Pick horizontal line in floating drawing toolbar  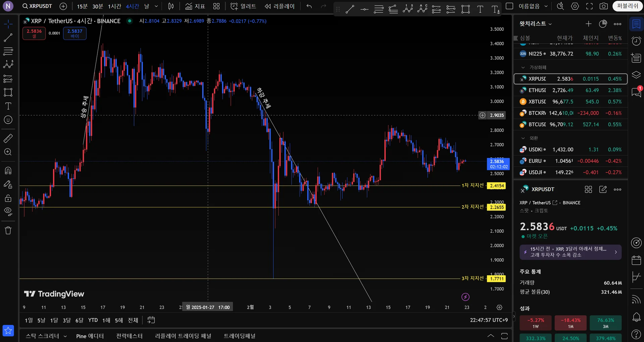point(364,9)
